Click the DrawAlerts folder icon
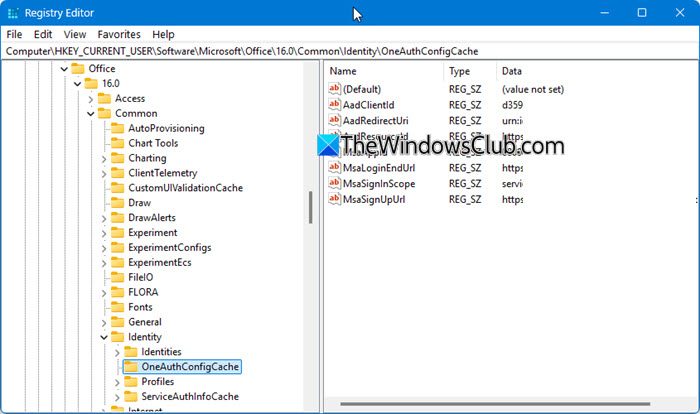 [117, 217]
